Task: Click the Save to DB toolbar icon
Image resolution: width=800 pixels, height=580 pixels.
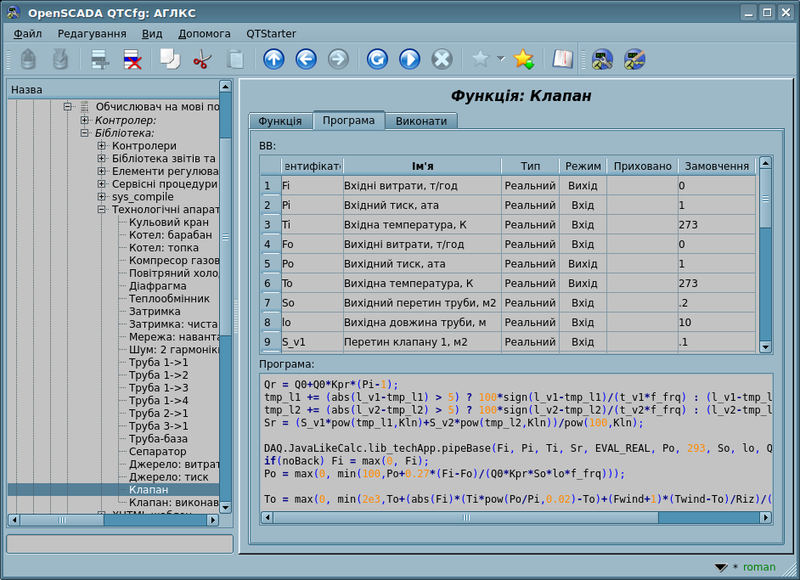Action: [x=60, y=59]
